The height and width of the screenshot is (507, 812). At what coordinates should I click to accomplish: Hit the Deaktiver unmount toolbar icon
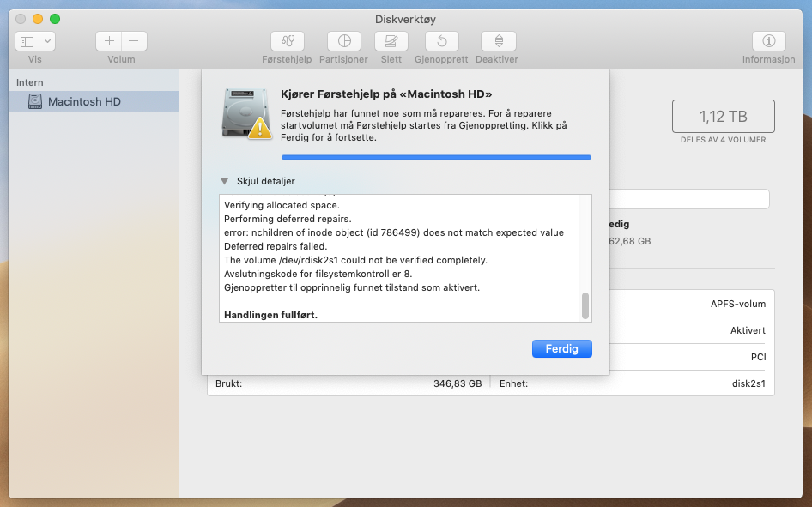498,41
